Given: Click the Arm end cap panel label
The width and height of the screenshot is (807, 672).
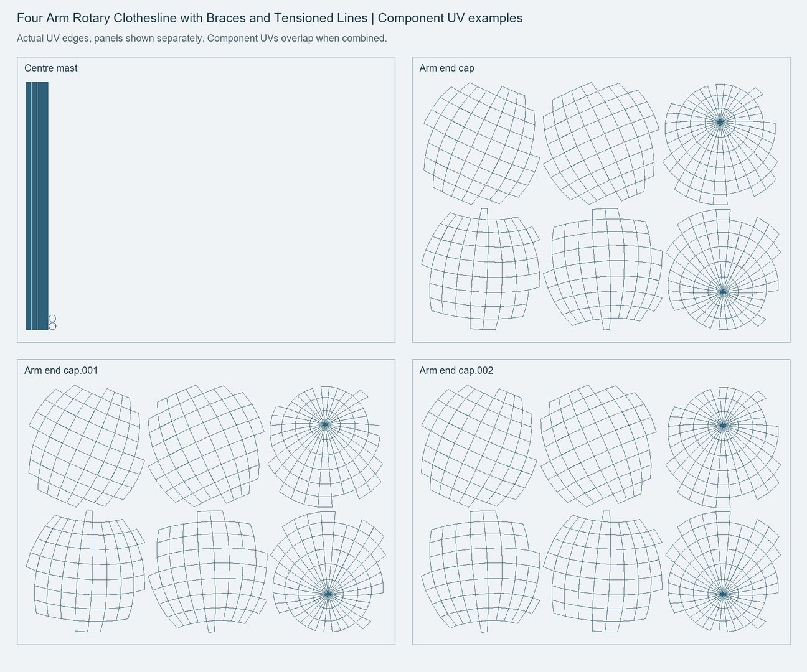Looking at the screenshot, I should (446, 68).
